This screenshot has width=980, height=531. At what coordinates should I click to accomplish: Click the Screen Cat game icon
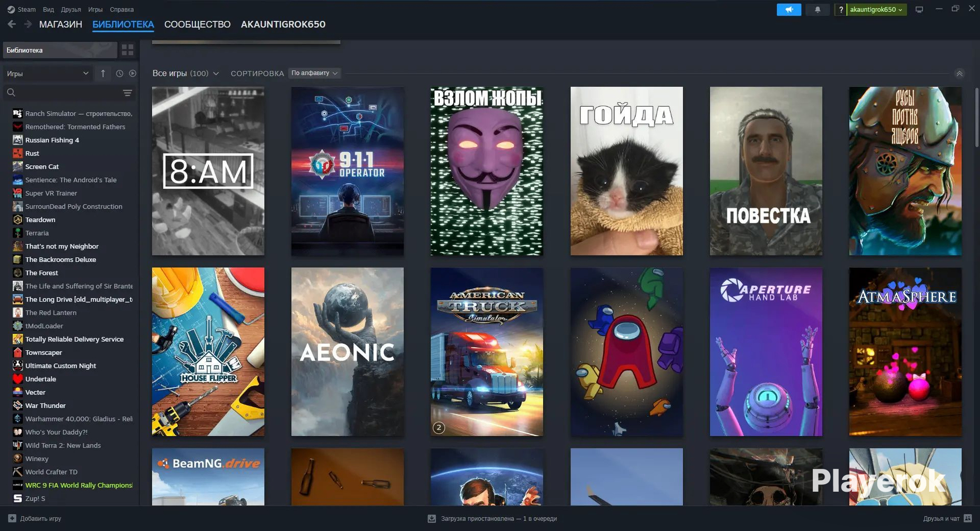tap(18, 167)
